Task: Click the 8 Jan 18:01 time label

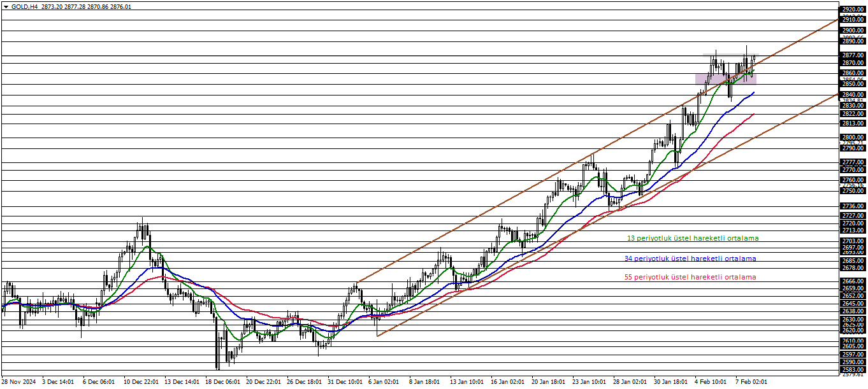Action: point(425,382)
